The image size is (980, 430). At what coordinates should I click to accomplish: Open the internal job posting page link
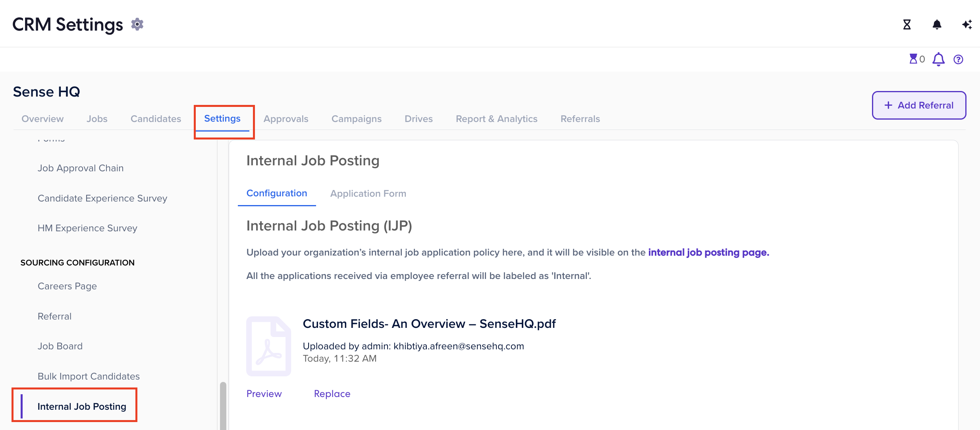point(708,252)
